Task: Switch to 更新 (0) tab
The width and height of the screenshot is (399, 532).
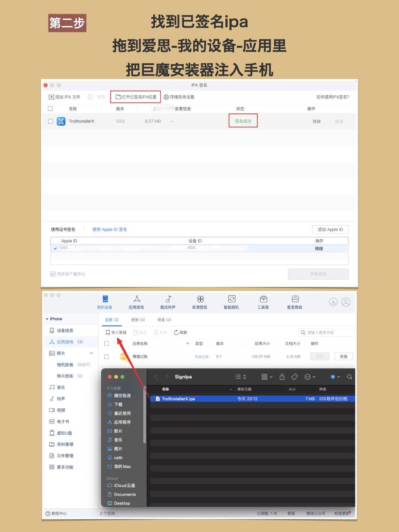Action: point(138,320)
